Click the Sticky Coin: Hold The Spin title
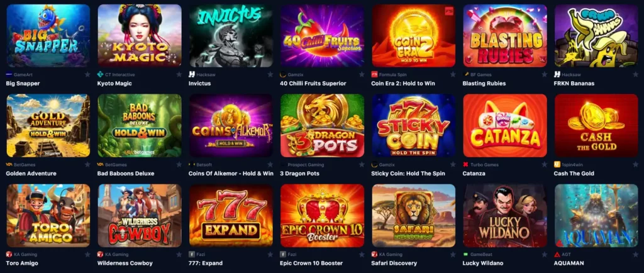 coord(408,173)
